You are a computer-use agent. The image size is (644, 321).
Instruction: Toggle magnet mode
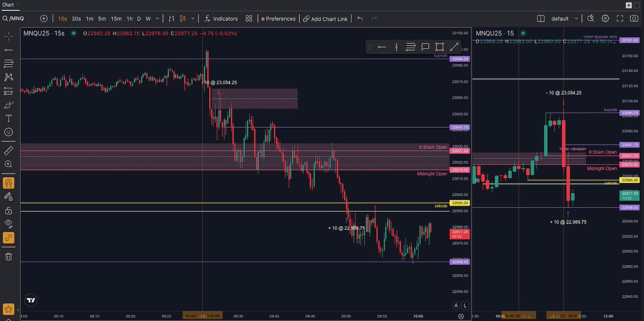(9, 183)
